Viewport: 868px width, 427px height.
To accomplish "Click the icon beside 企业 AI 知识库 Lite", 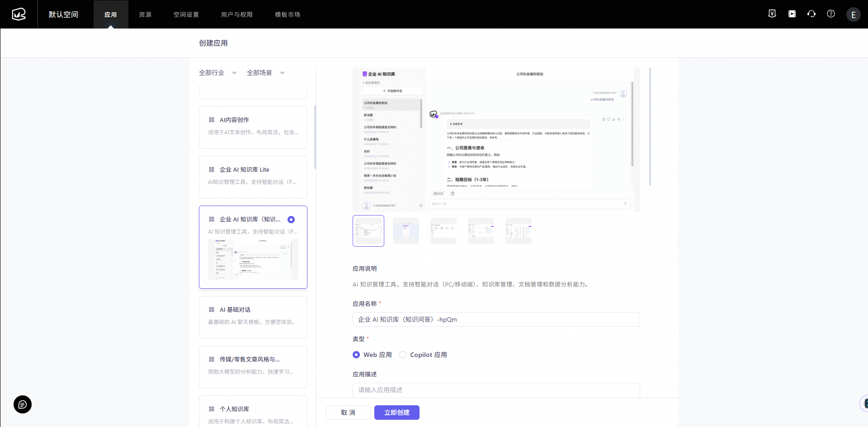I will coord(212,169).
